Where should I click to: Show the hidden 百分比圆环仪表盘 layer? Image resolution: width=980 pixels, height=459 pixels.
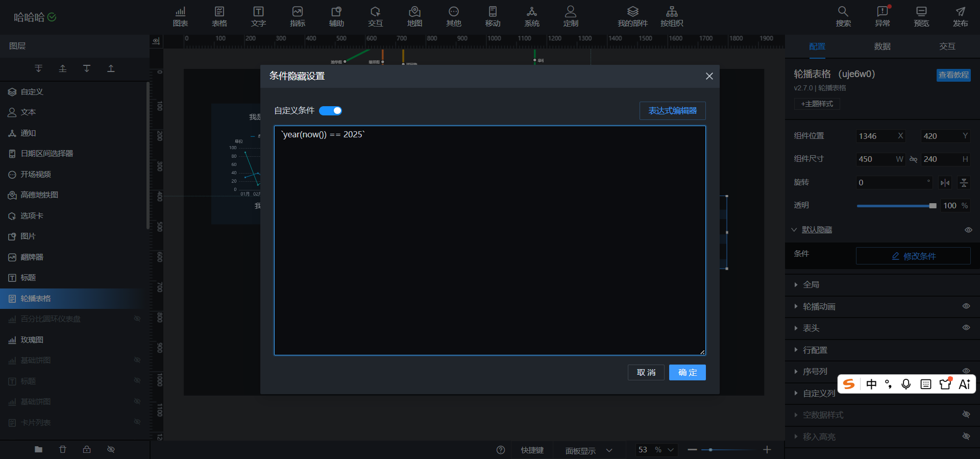click(137, 319)
